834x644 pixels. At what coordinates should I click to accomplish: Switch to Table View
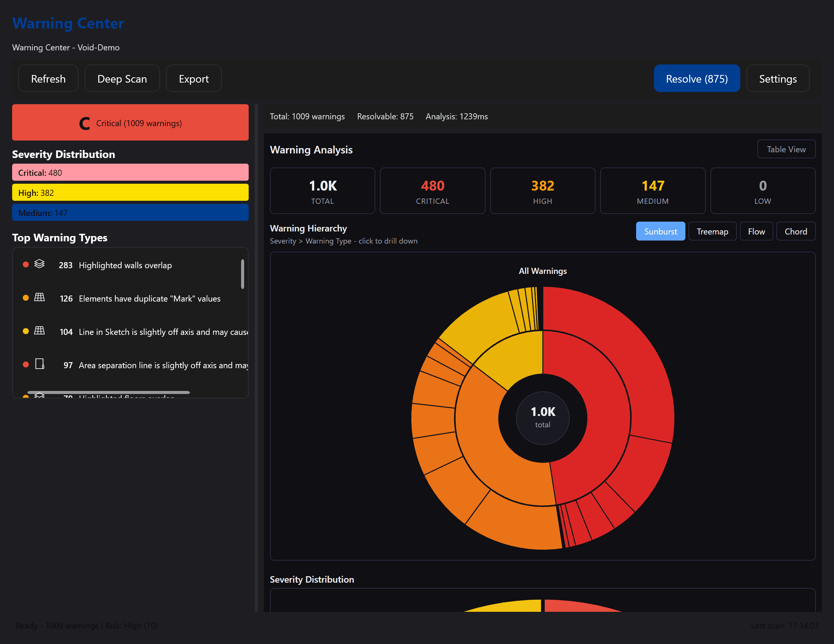(786, 149)
